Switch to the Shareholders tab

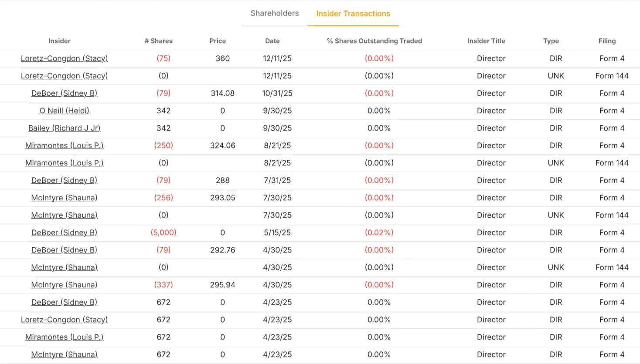(x=274, y=13)
